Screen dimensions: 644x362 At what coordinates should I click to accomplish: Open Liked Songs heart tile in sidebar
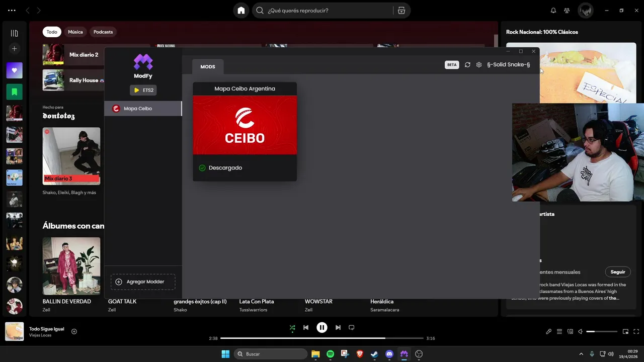pos(14,70)
